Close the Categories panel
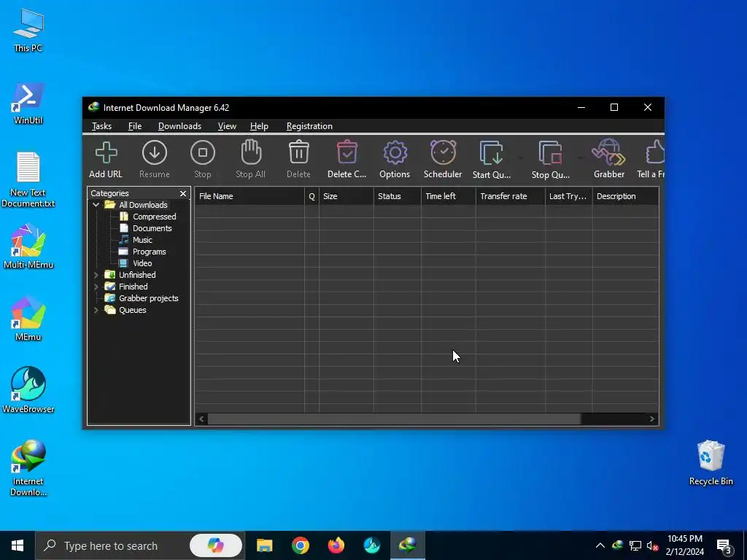This screenshot has height=560, width=747. (183, 193)
